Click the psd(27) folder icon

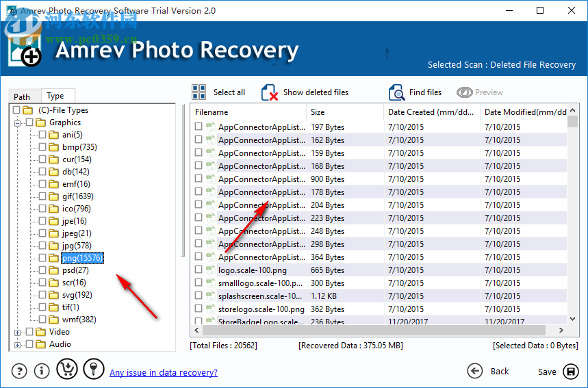(54, 270)
